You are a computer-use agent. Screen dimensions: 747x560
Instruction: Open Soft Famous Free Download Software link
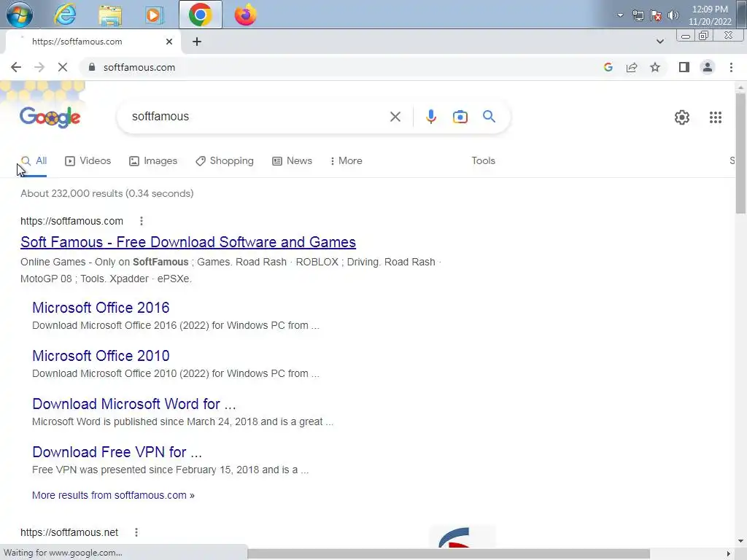188,242
